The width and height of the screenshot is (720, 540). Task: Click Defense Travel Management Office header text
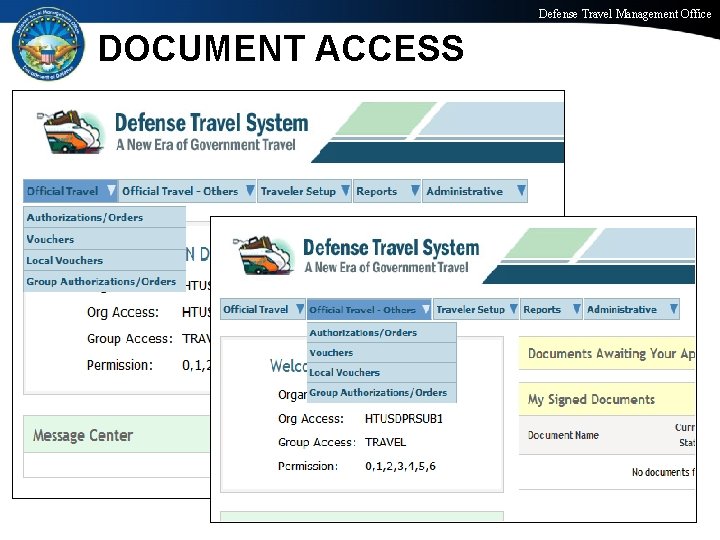(x=625, y=14)
